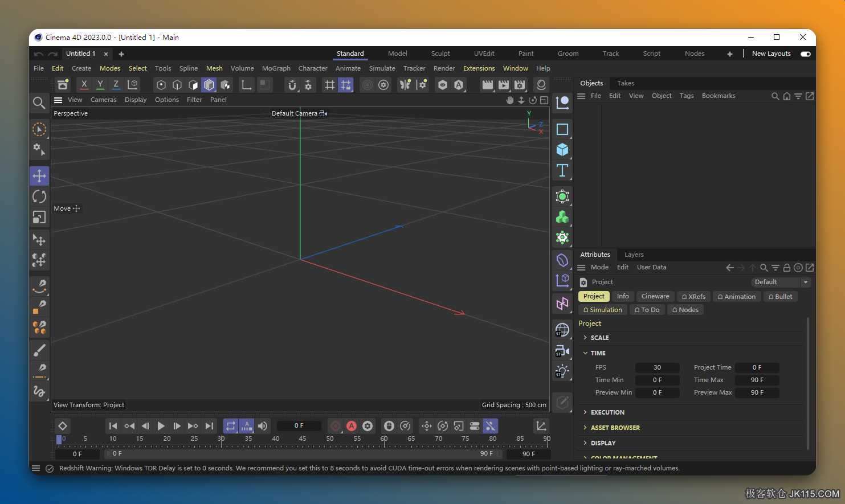
Task: Click the Time Max value field
Action: (x=757, y=380)
